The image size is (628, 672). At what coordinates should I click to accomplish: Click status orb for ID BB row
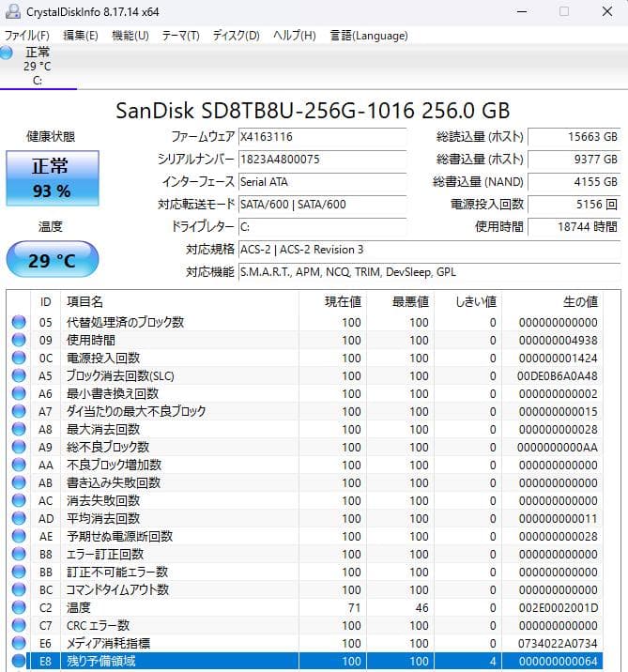click(19, 572)
